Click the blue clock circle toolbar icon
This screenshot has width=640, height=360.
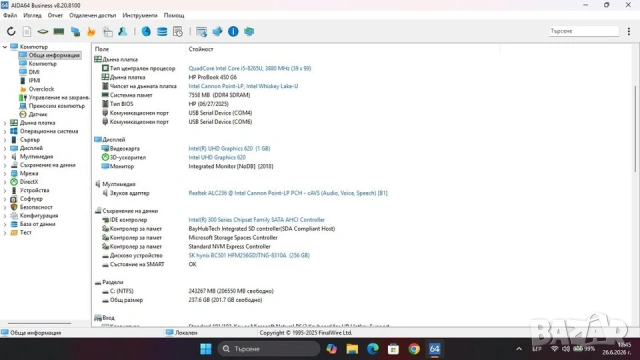(146, 31)
